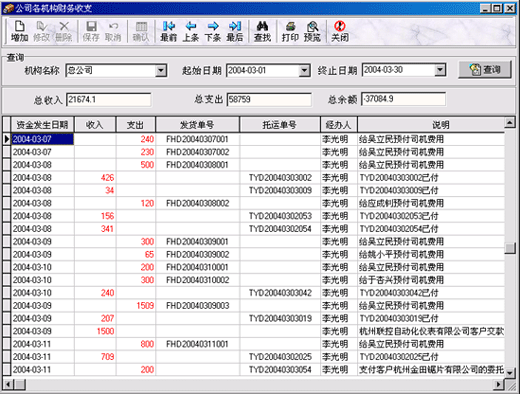
Task: Click the 删除 (Delete) toolbar icon
Action: point(63,31)
